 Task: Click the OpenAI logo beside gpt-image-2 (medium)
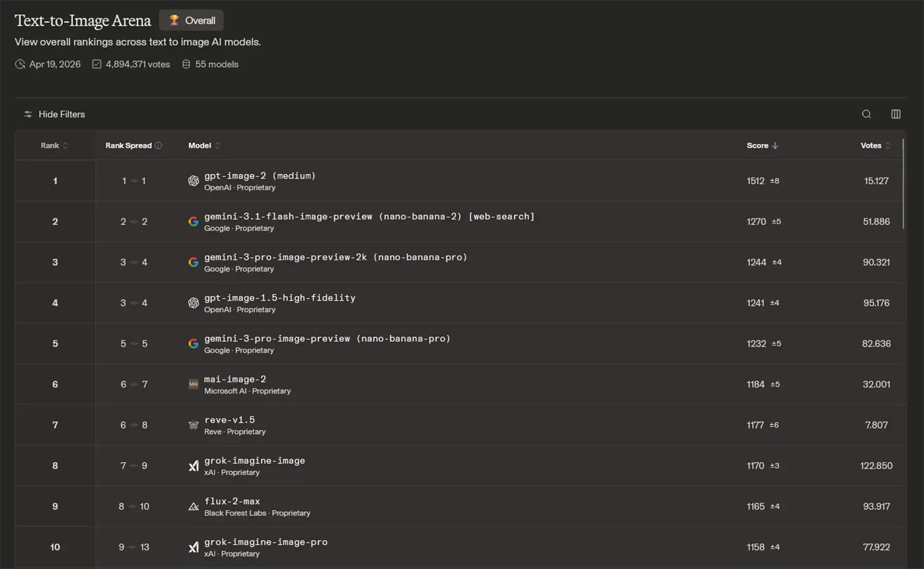click(x=193, y=181)
